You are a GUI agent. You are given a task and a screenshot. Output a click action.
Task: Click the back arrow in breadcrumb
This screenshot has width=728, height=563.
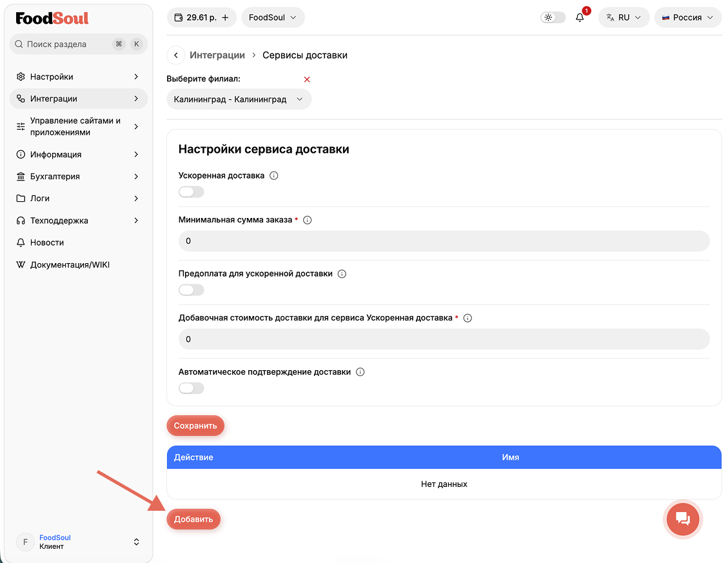click(x=175, y=55)
